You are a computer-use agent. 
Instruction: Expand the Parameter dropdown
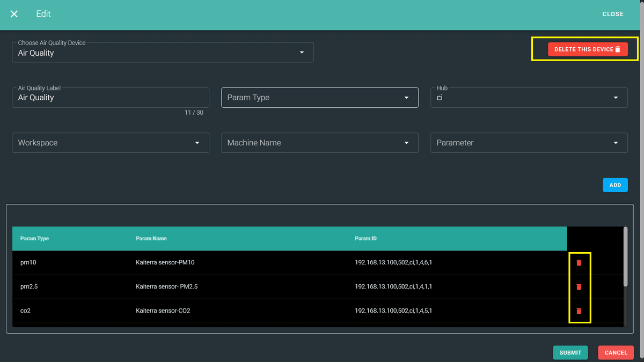tap(529, 143)
